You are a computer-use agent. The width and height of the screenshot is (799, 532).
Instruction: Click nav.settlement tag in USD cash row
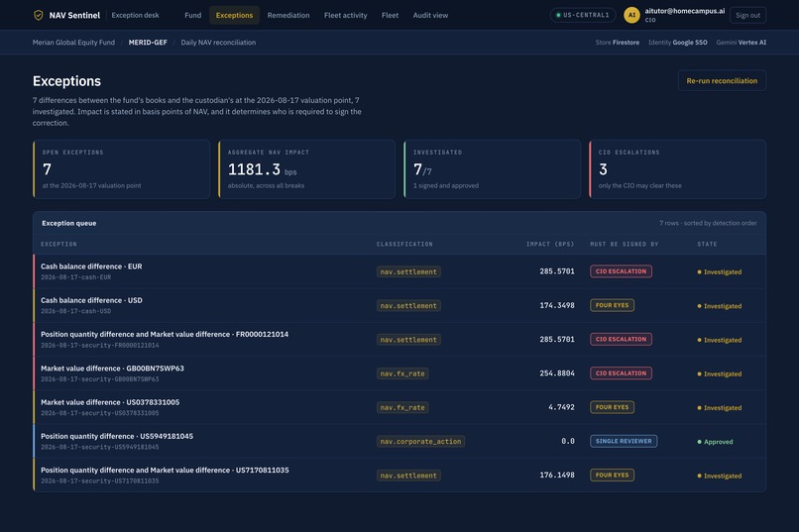pos(408,306)
